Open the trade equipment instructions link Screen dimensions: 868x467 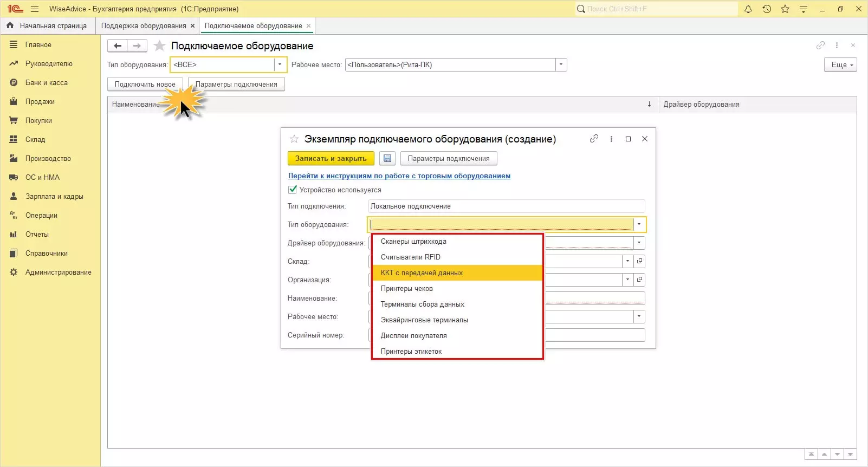pyautogui.click(x=399, y=176)
